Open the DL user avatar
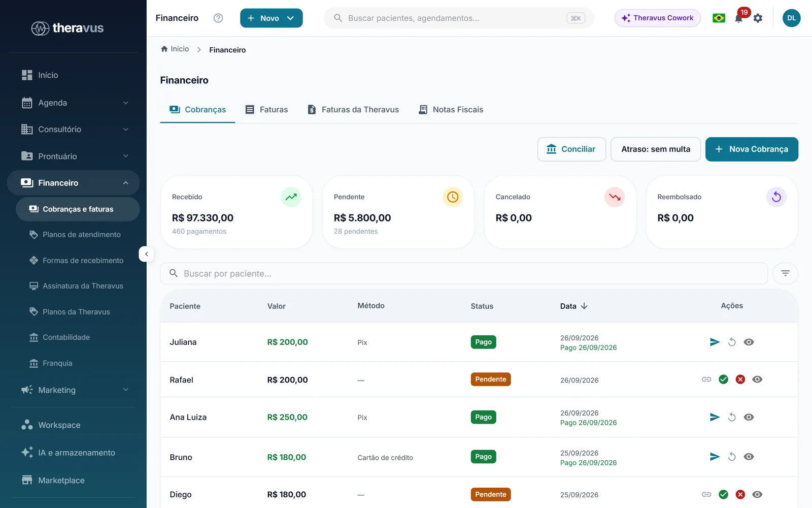The image size is (812, 508). (791, 18)
